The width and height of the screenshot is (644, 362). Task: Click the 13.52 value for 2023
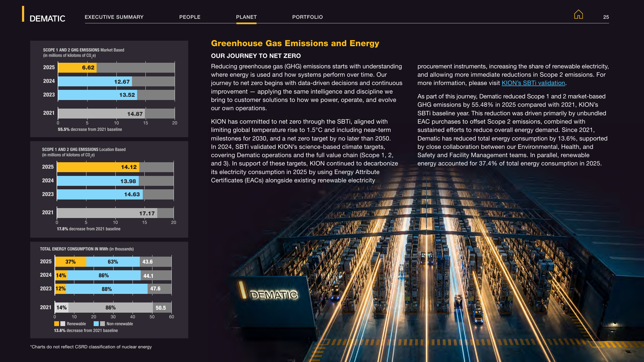click(127, 95)
